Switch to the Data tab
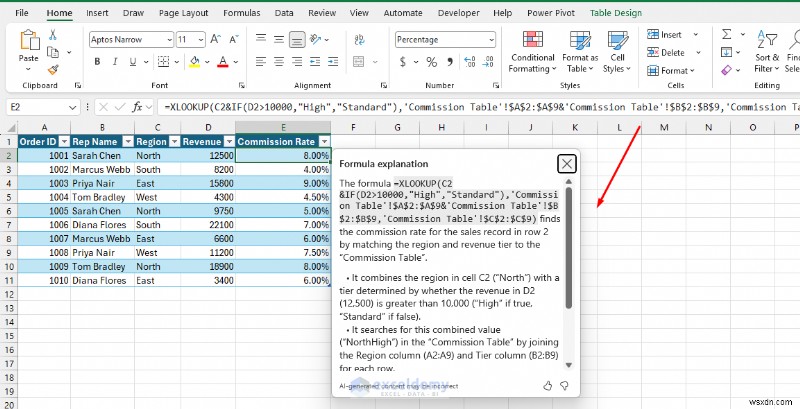The width and height of the screenshot is (800, 409). pyautogui.click(x=284, y=13)
